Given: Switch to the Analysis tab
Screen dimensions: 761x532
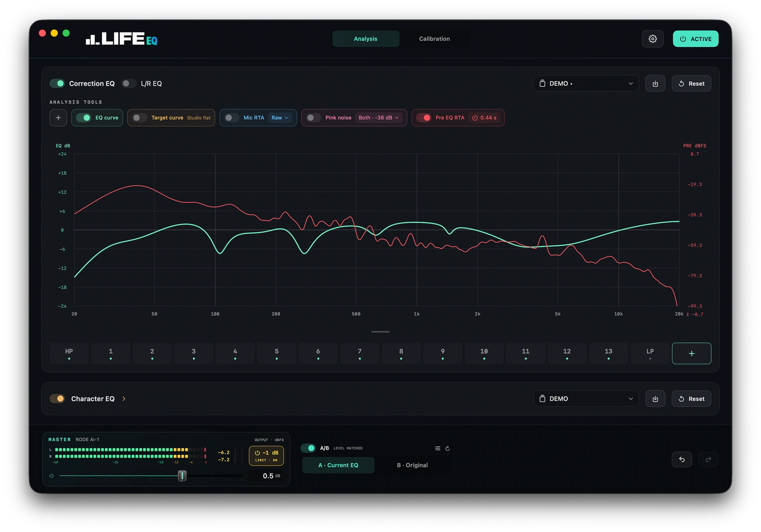Looking at the screenshot, I should point(365,39).
